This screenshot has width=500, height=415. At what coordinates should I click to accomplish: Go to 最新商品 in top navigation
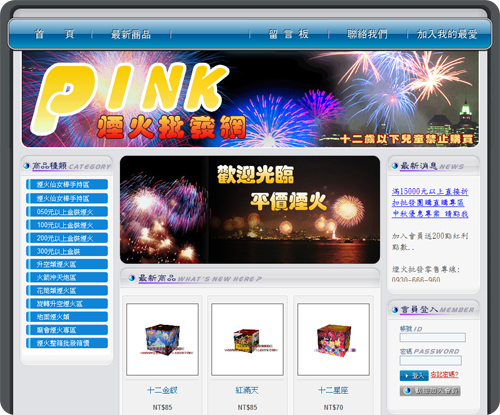[131, 34]
